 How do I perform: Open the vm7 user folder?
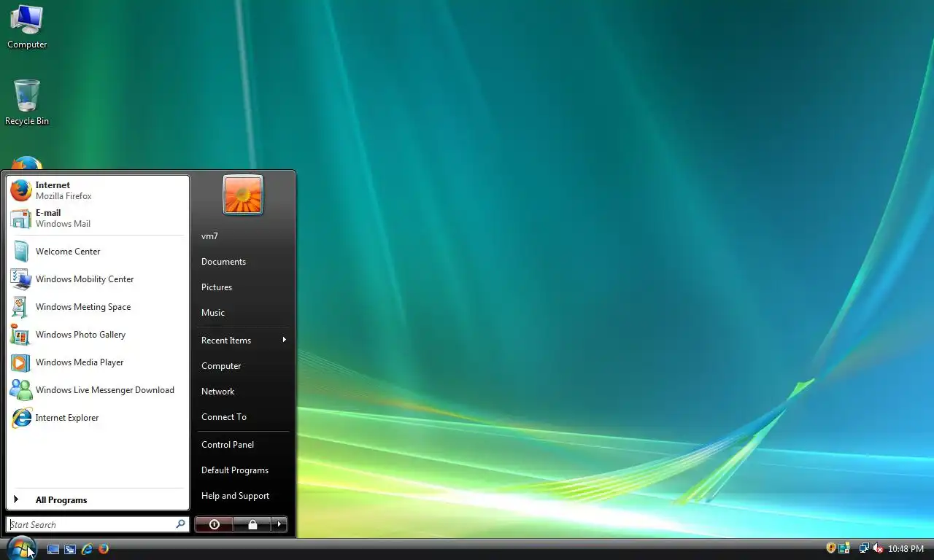click(x=243, y=236)
